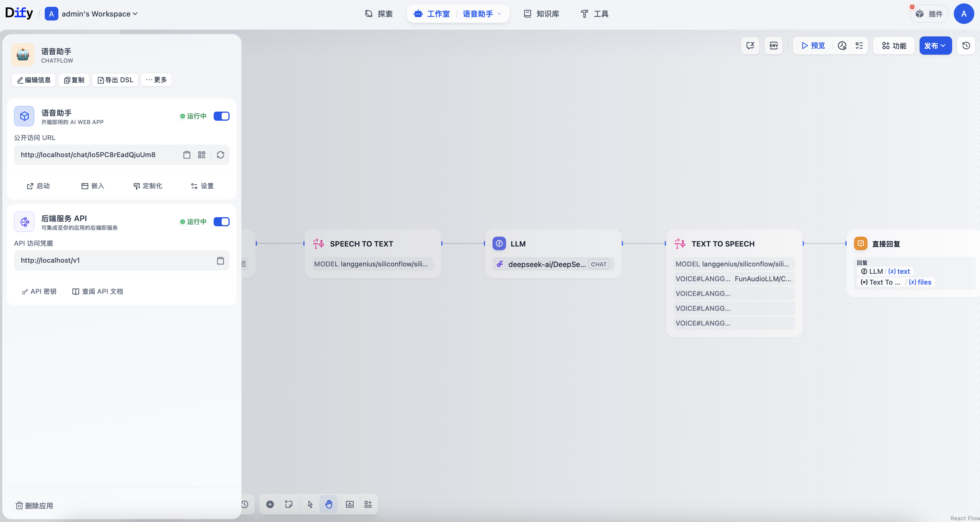Viewport: 980px width, 522px height.
Task: Open the ENV environment variables panel
Action: pyautogui.click(x=773, y=46)
